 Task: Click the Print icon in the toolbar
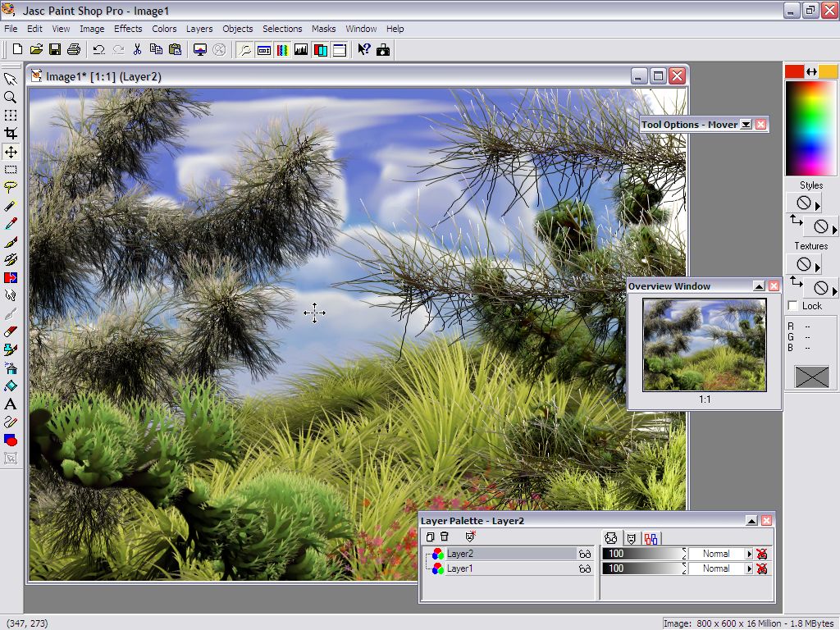[x=74, y=50]
